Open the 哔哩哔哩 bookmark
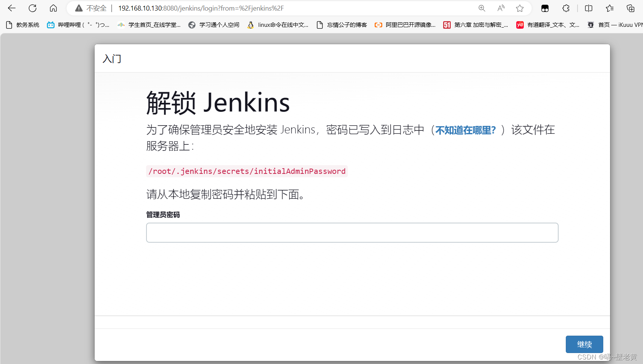 click(x=78, y=25)
